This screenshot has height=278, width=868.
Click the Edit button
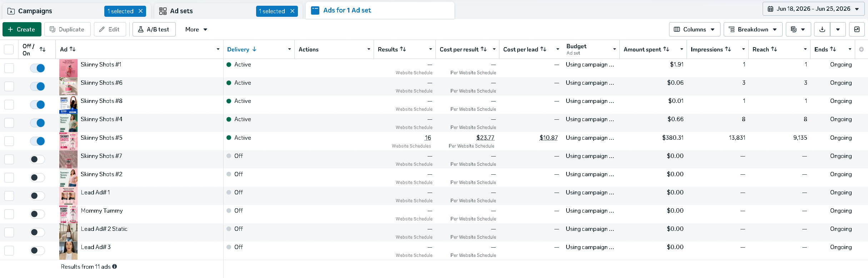click(110, 29)
